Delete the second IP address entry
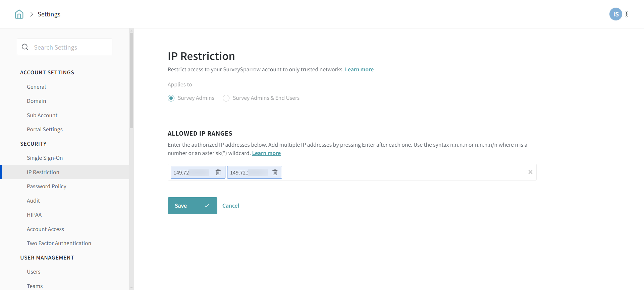 pos(275,172)
